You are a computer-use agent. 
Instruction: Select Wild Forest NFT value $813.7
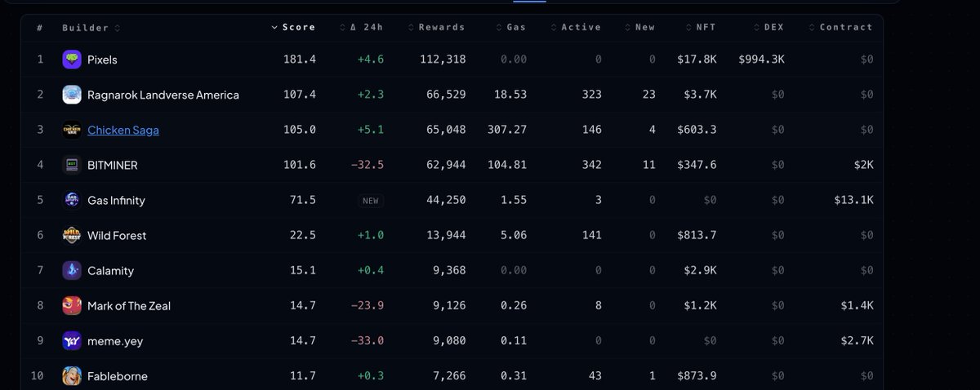(x=697, y=235)
